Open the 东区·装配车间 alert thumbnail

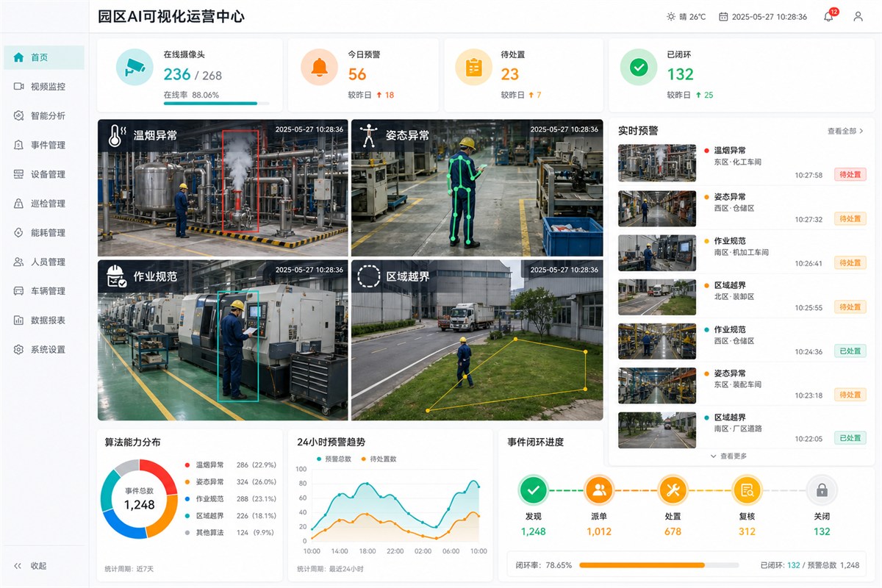[x=657, y=385]
